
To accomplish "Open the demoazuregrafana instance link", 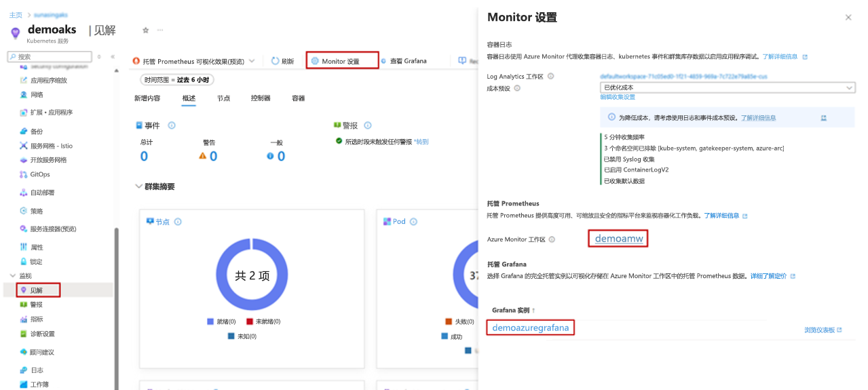I will (531, 328).
